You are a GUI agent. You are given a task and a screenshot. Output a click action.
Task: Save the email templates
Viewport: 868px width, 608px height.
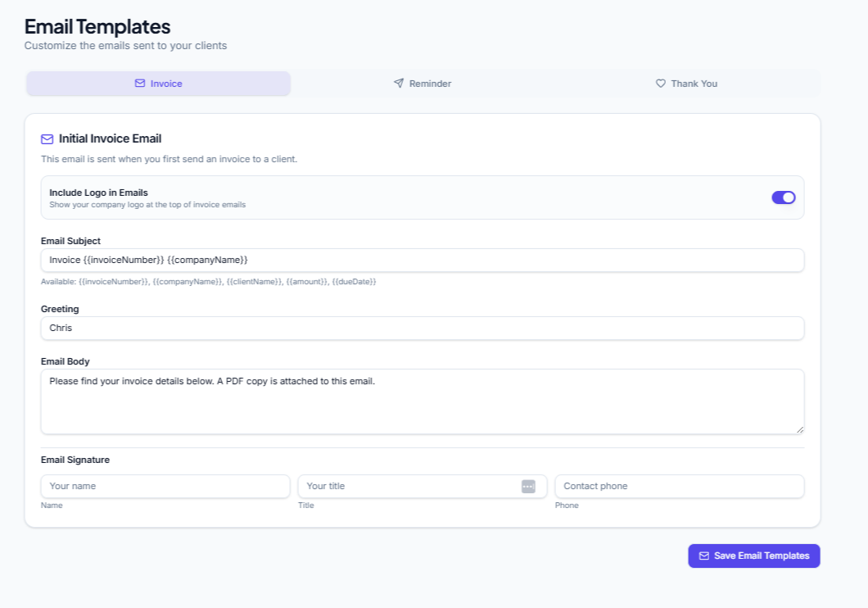[x=753, y=556]
